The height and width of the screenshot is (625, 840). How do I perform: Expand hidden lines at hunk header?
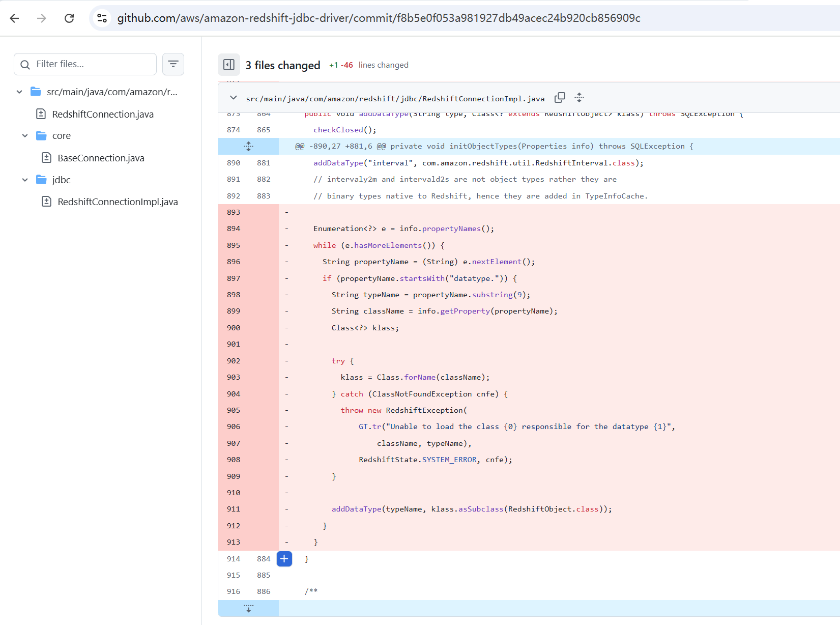coord(248,147)
